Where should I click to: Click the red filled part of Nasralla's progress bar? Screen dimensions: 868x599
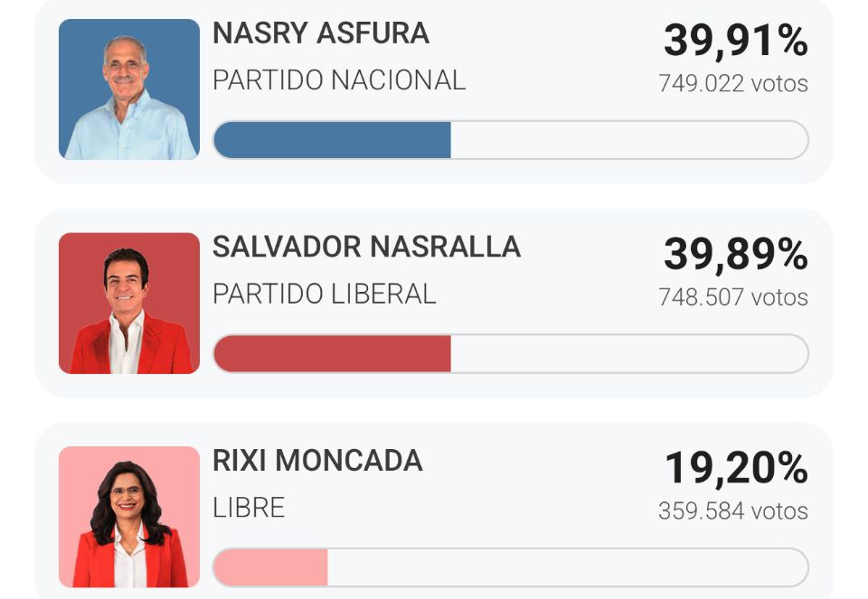332,354
